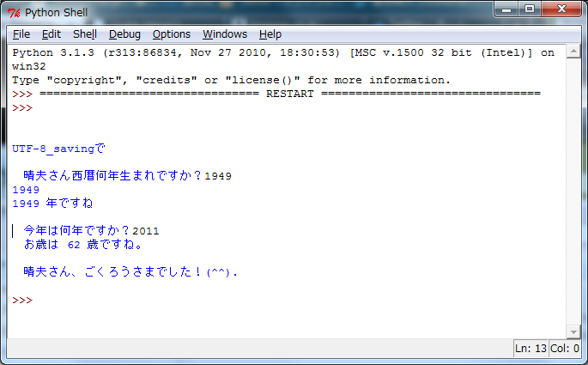Minimize the Python Shell window
The width and height of the screenshot is (588, 365).
506,9
